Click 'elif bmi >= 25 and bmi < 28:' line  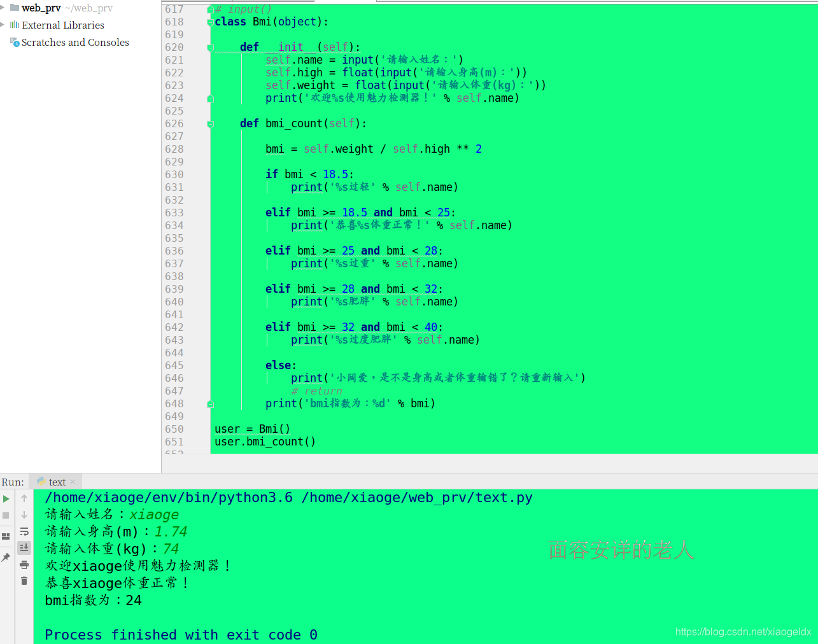[354, 251]
